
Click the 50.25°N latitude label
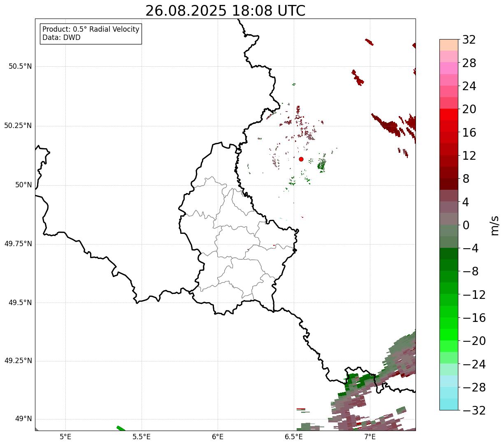pyautogui.click(x=18, y=126)
